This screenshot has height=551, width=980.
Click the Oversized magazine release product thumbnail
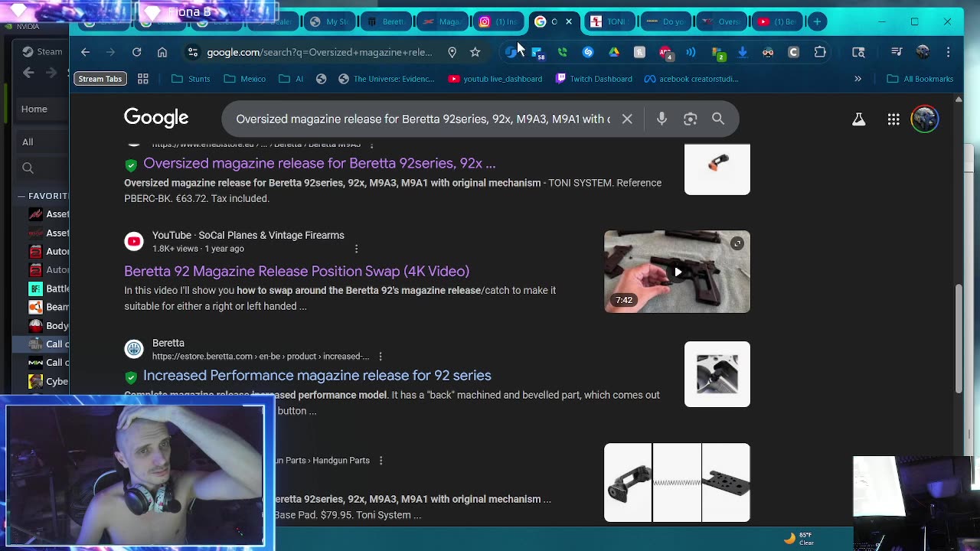pos(717,168)
